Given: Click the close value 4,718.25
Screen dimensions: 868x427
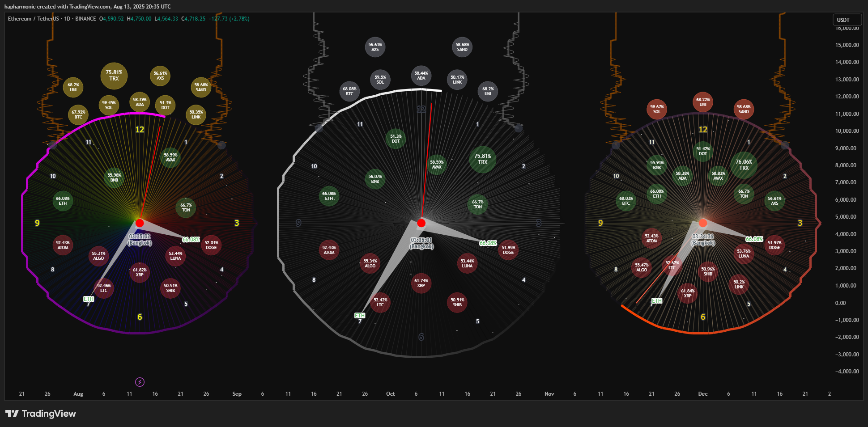Looking at the screenshot, I should point(195,19).
